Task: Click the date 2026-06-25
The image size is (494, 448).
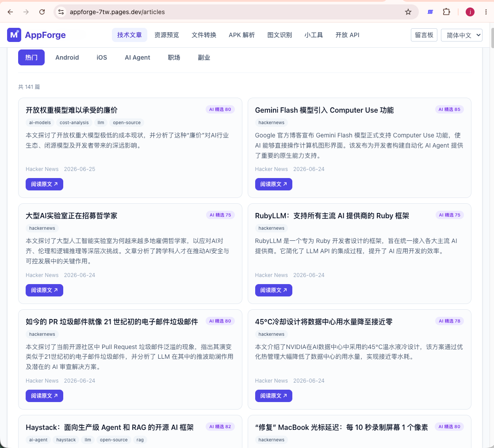Action: pos(80,169)
